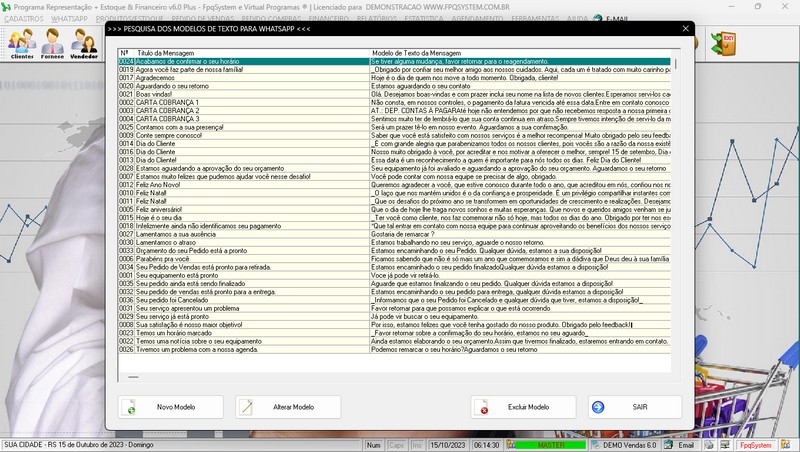Image resolution: width=800 pixels, height=452 pixels.
Task: Click the green MASTER status label
Action: point(551,445)
